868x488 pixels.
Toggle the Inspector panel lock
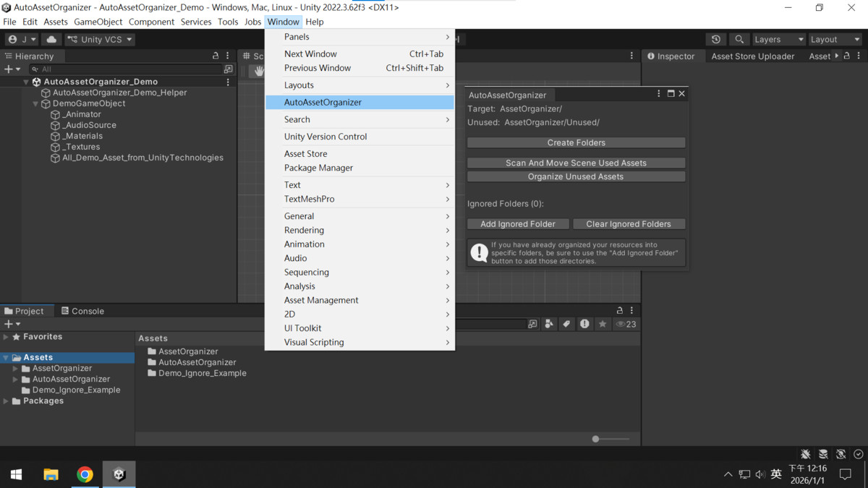pos(847,56)
